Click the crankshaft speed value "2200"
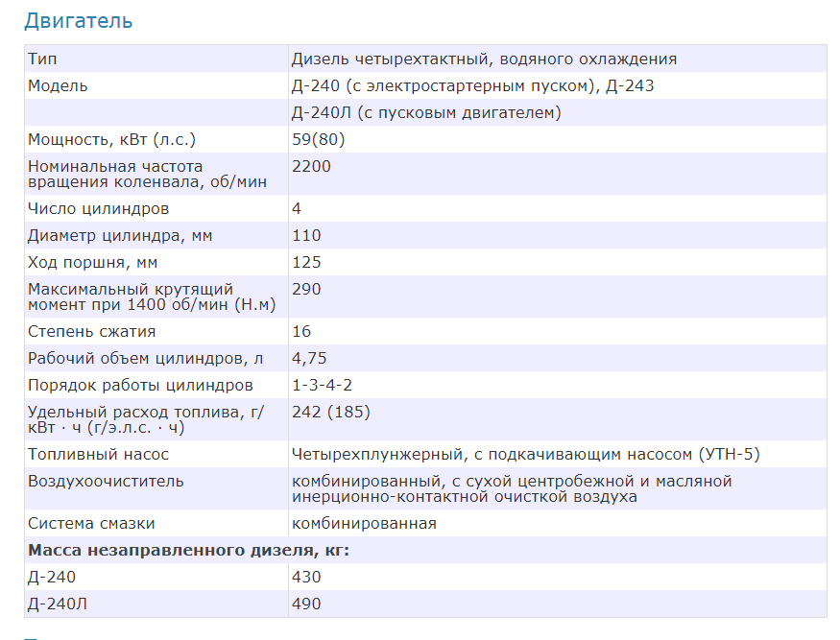The image size is (840, 640). 311,166
